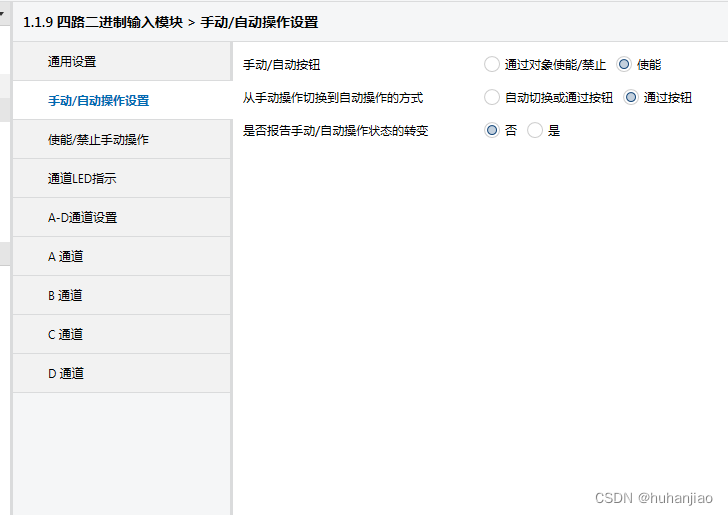Select 通过对象使能/禁止 radio option

point(491,65)
